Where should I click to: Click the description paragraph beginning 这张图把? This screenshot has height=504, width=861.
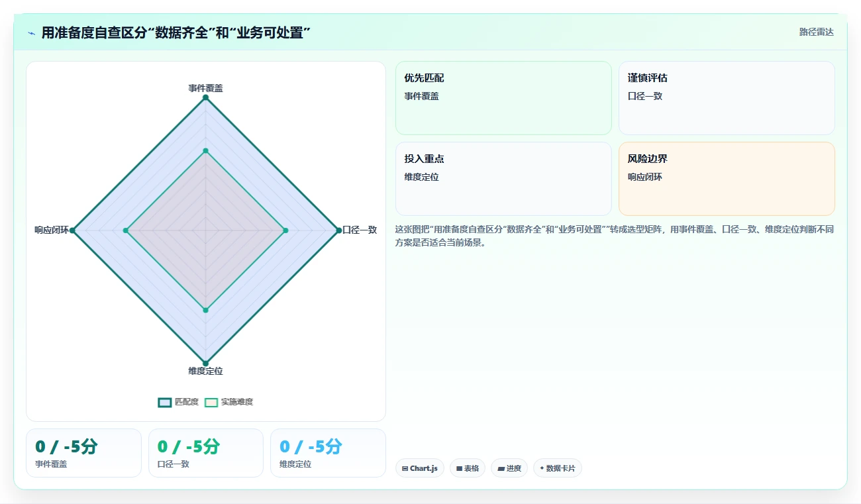[614, 236]
